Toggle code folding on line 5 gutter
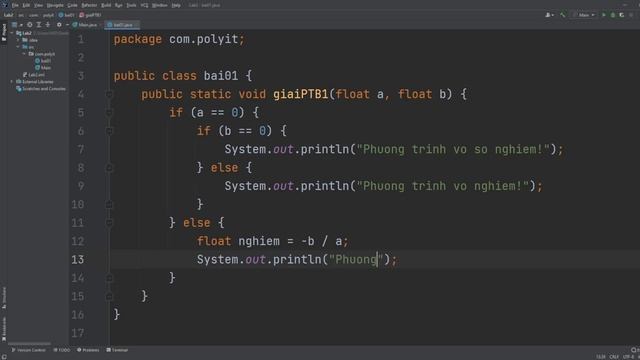The image size is (640, 360). tap(109, 113)
